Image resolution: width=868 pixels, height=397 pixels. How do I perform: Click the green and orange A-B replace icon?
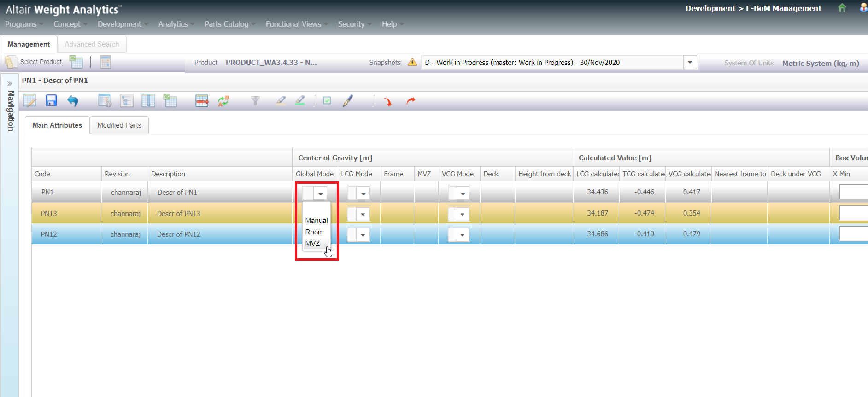click(x=223, y=101)
